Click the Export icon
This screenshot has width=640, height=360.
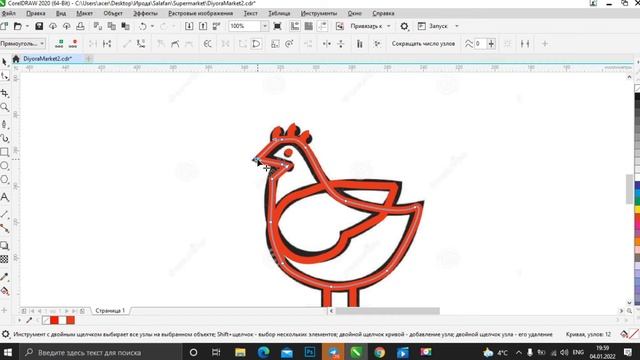[x=203, y=26]
